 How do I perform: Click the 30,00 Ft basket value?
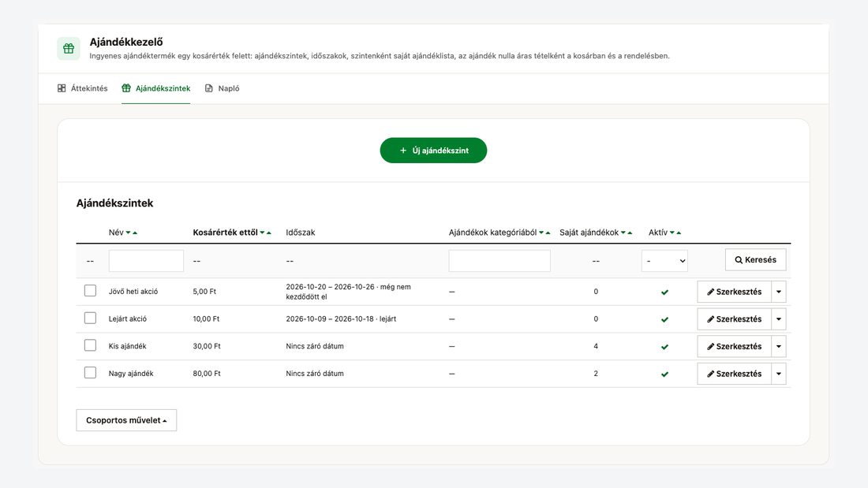207,346
